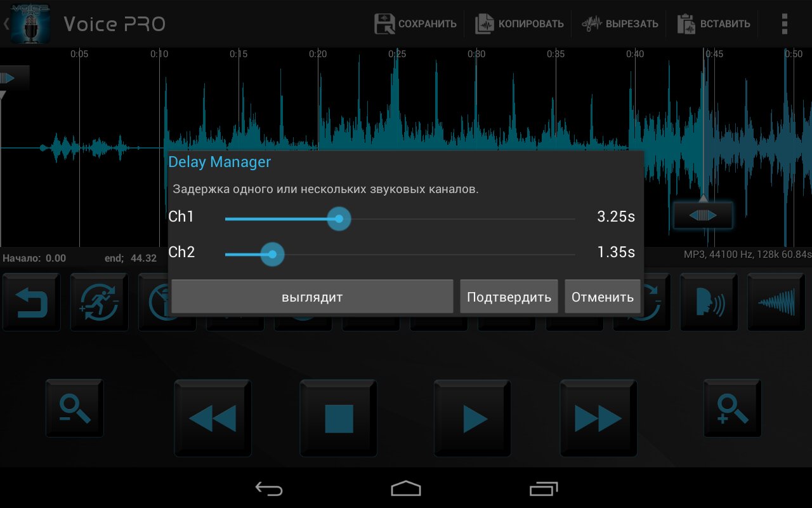812x508 pixels.
Task: Confirm delay with Подтвердить button
Action: click(x=509, y=297)
